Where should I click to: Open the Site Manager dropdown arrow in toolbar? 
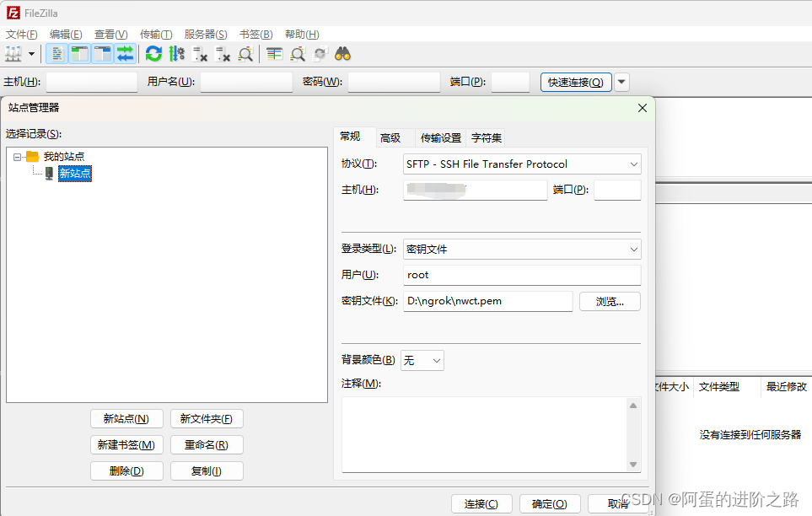coord(31,54)
